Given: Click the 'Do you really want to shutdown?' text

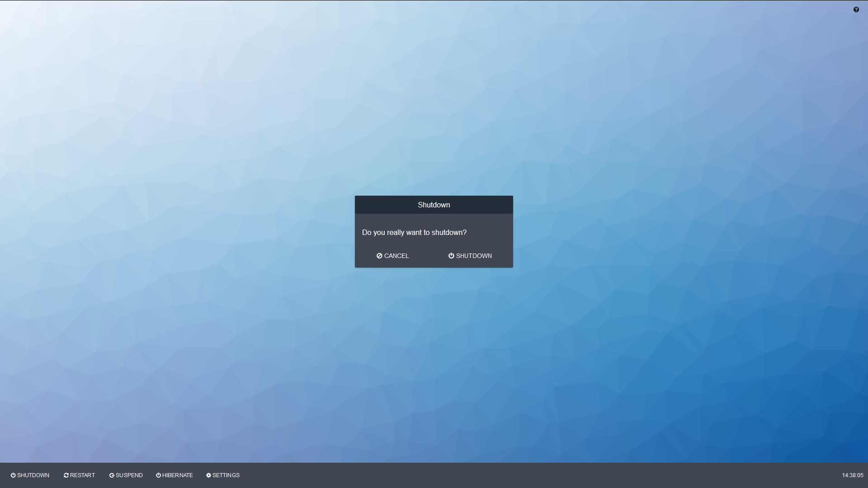Looking at the screenshot, I should coord(414,233).
